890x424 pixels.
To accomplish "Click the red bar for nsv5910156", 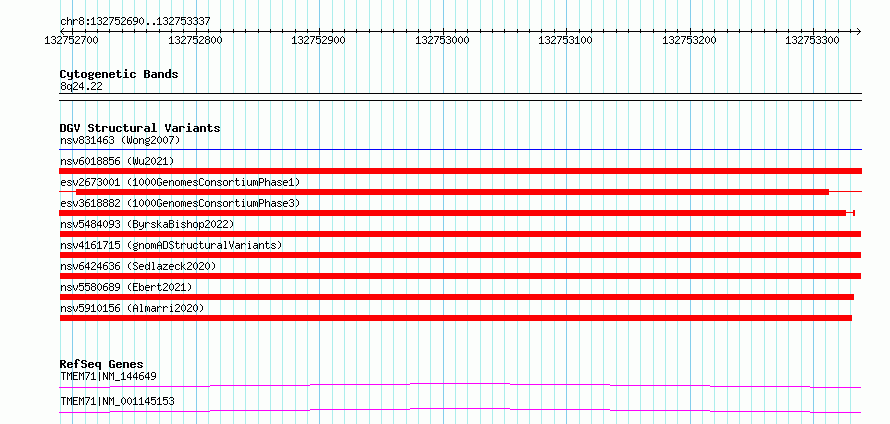I will pos(456,318).
